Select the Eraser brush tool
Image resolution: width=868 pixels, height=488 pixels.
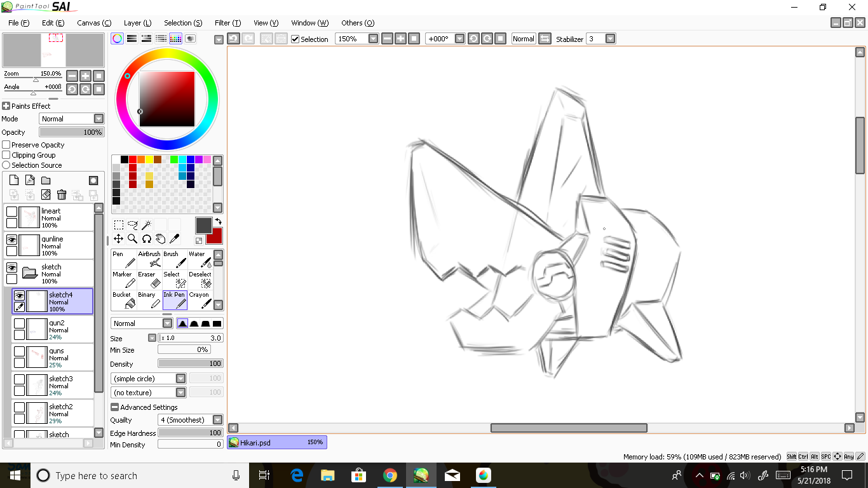pos(149,280)
